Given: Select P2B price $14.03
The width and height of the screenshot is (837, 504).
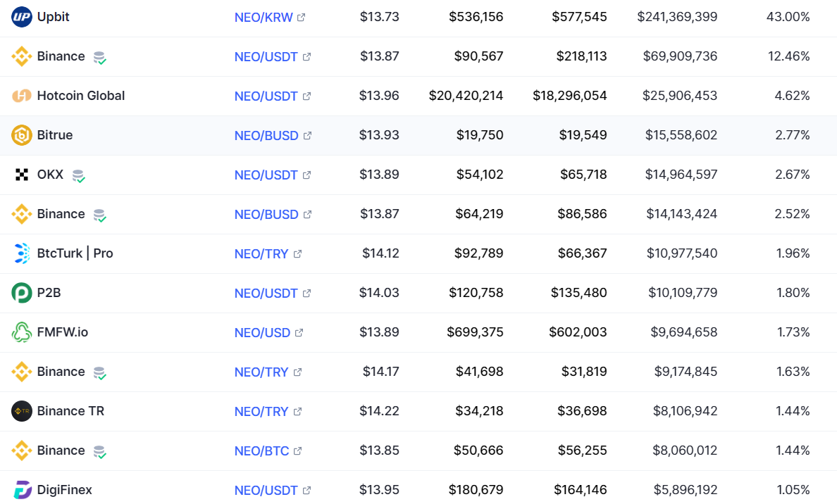Looking at the screenshot, I should [x=379, y=294].
